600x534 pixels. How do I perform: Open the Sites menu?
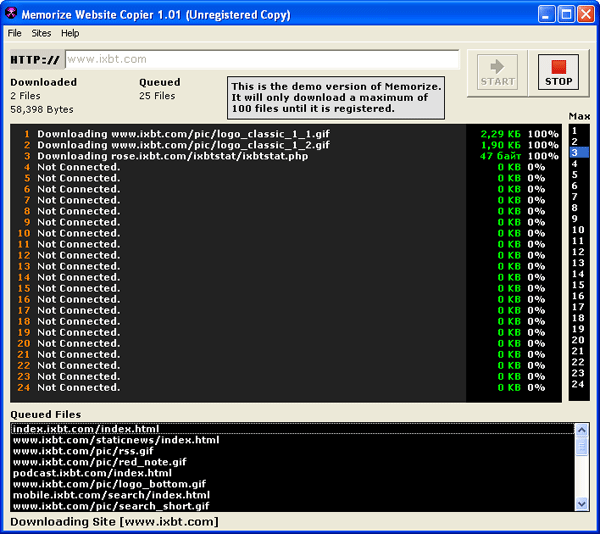click(41, 33)
